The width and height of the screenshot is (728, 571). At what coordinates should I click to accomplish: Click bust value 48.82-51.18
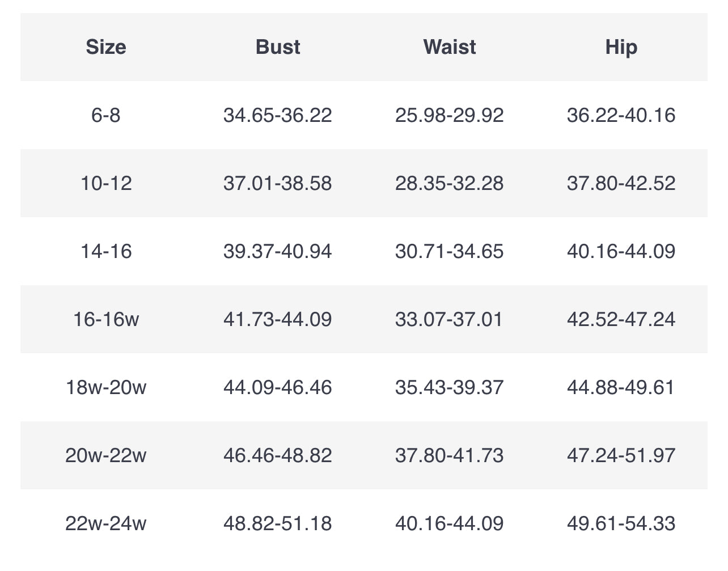pos(278,523)
